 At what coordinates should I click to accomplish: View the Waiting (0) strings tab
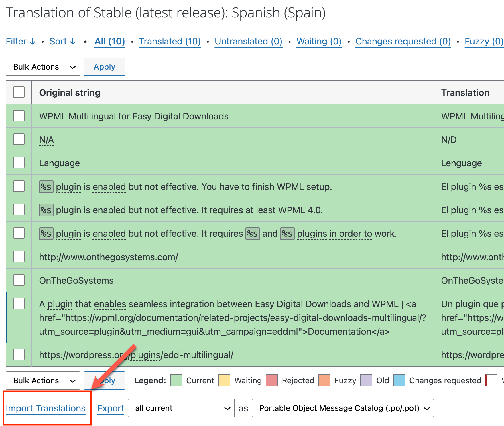(x=318, y=41)
